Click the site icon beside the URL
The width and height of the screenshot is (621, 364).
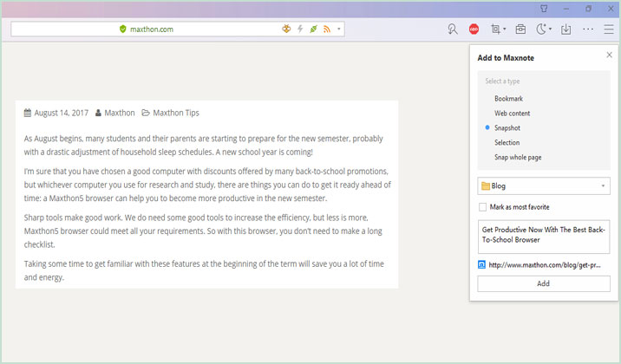(x=481, y=264)
